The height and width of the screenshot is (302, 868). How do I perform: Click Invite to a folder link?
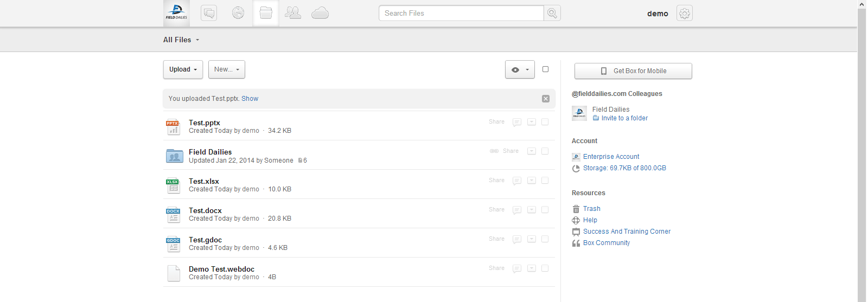[624, 118]
